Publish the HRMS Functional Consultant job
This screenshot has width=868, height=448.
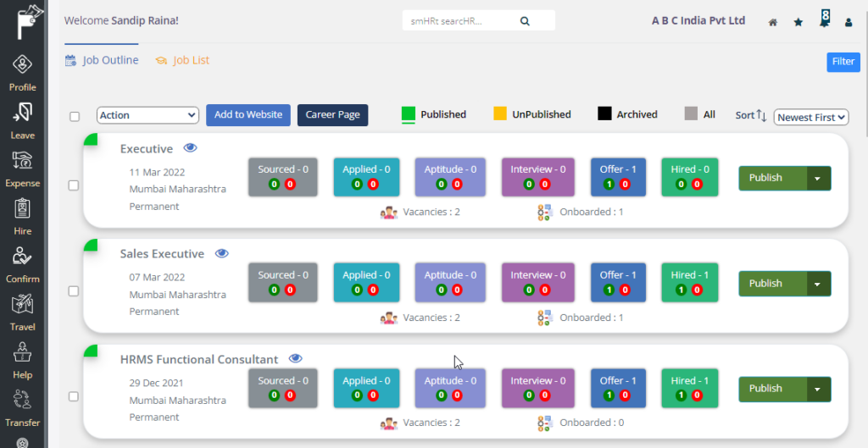point(772,389)
